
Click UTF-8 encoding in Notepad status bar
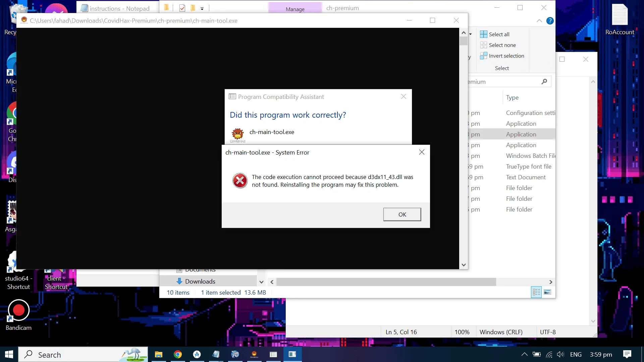pos(548,332)
